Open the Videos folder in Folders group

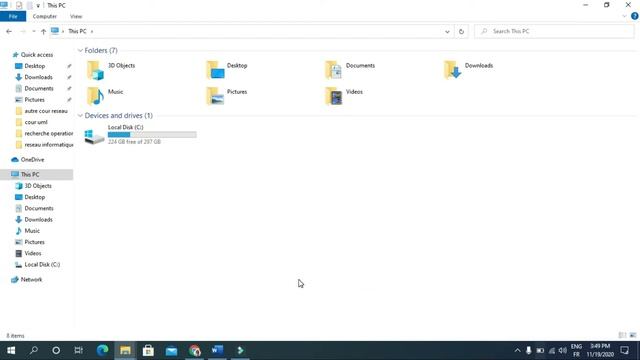[333, 96]
